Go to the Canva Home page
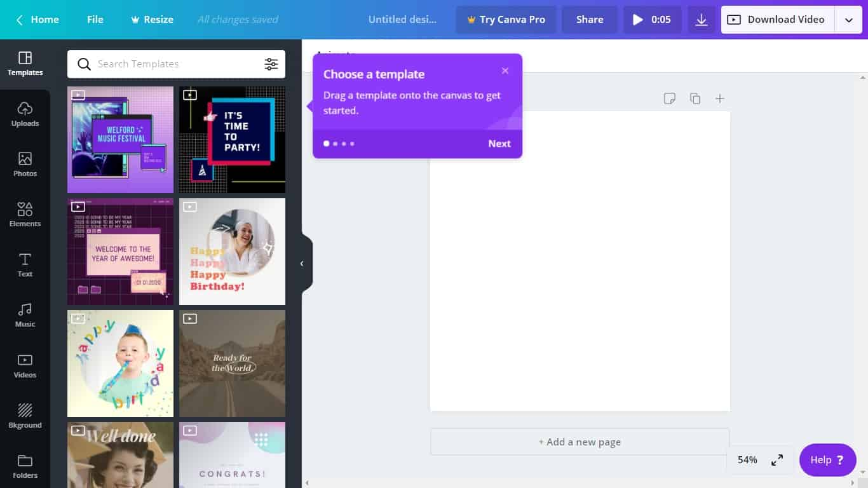This screenshot has height=488, width=868. click(37, 19)
